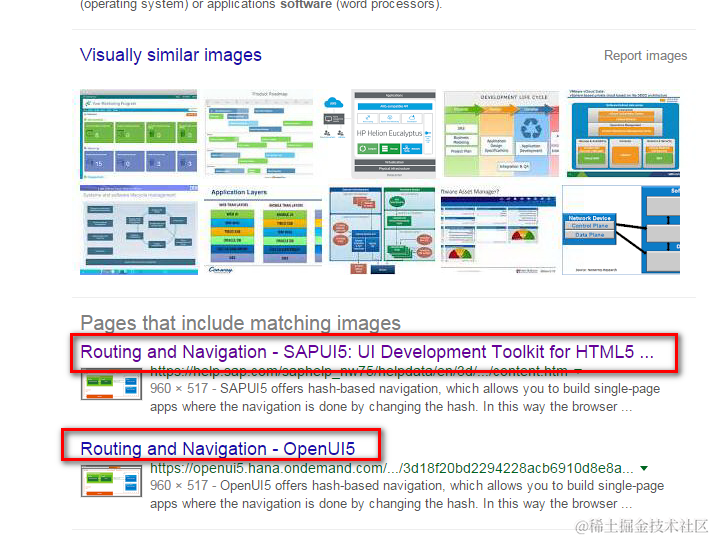Open the Application Layers thumbnail
This screenshot has width=714, height=540.
click(x=263, y=230)
